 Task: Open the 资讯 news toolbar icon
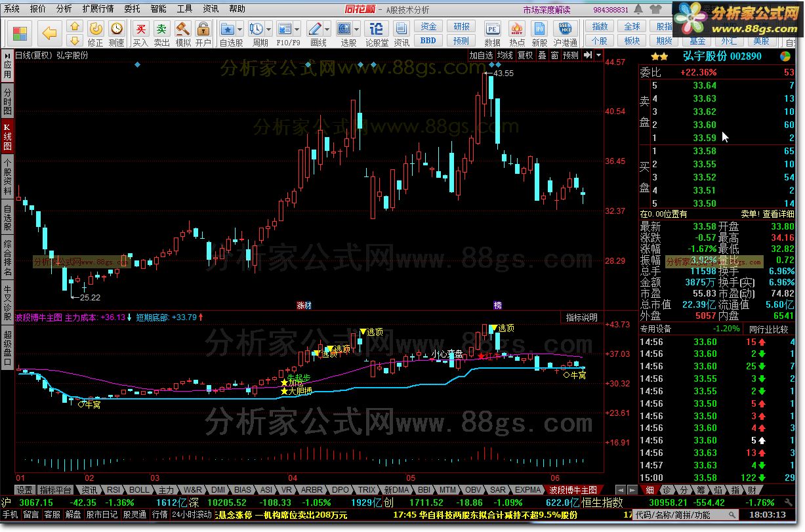coord(402,33)
